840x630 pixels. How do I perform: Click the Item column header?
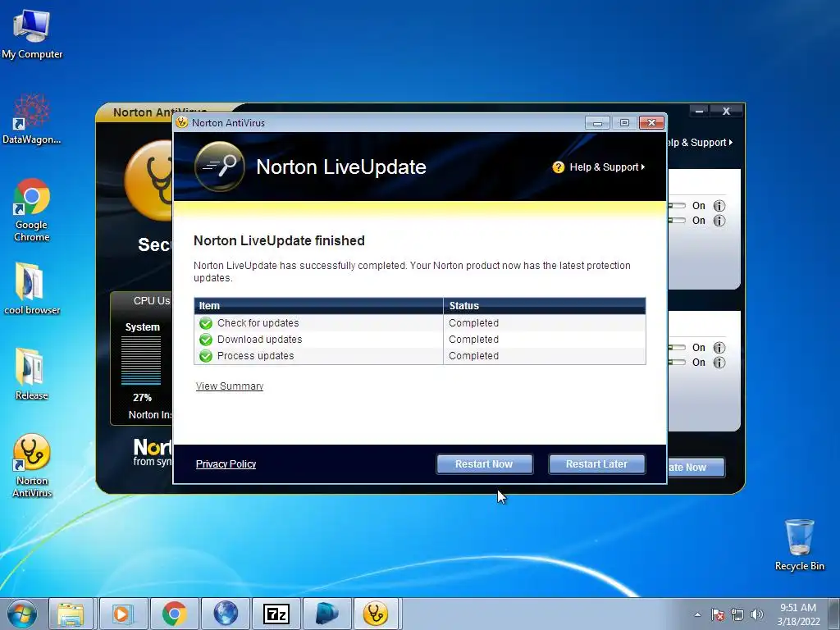point(318,306)
